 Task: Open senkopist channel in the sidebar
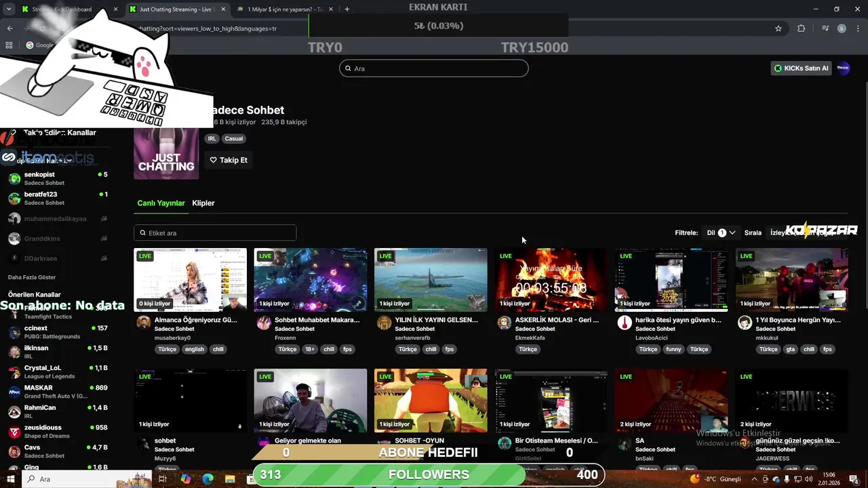(58, 178)
